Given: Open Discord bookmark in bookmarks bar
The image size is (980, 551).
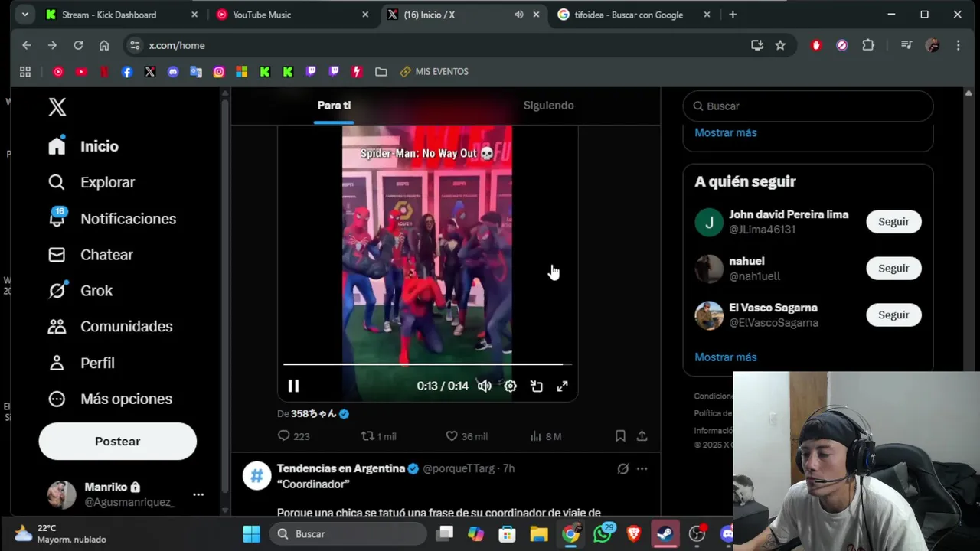Looking at the screenshot, I should pyautogui.click(x=173, y=72).
